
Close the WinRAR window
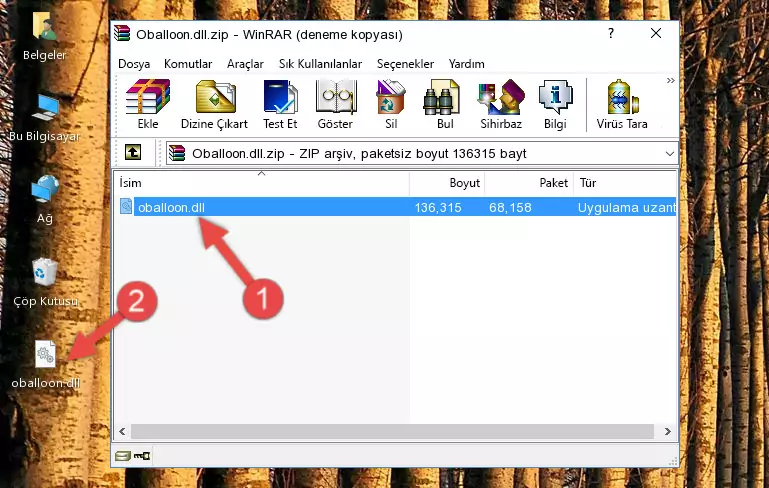point(656,33)
